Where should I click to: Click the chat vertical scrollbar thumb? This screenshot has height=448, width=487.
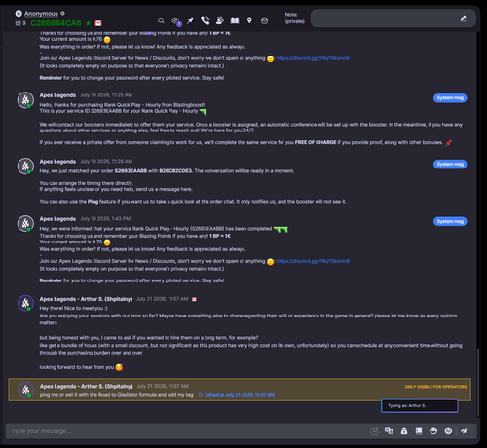click(477, 383)
